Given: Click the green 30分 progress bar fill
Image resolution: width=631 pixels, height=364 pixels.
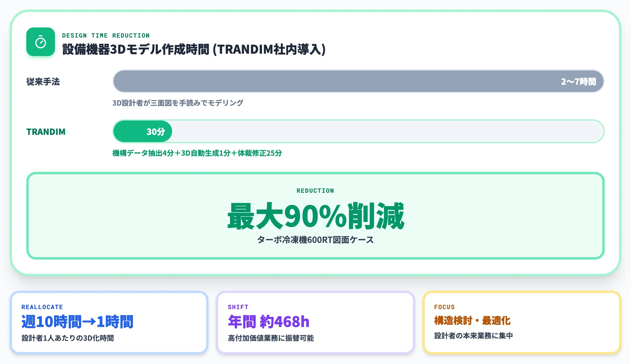Looking at the screenshot, I should [143, 131].
